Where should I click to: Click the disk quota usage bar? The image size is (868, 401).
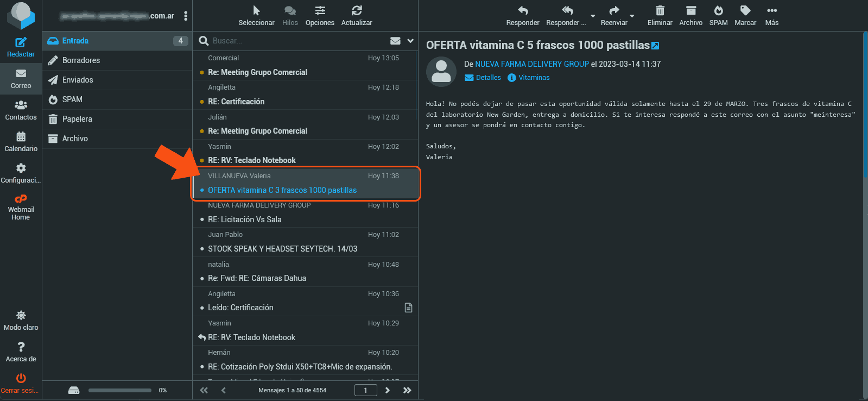(120, 390)
